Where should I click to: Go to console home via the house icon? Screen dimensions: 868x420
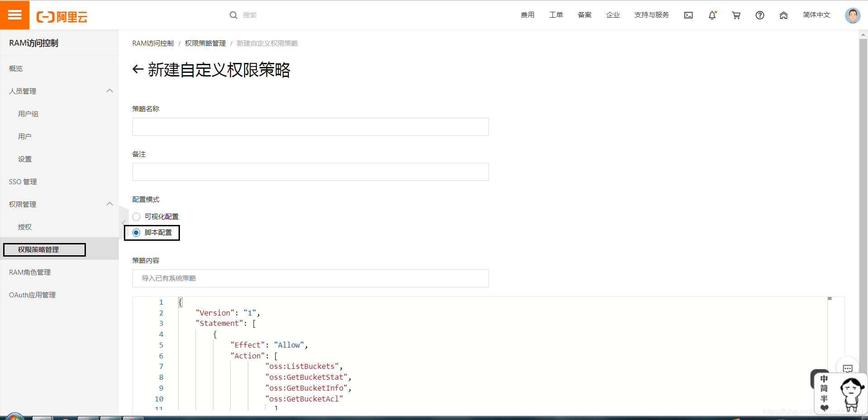[783, 15]
